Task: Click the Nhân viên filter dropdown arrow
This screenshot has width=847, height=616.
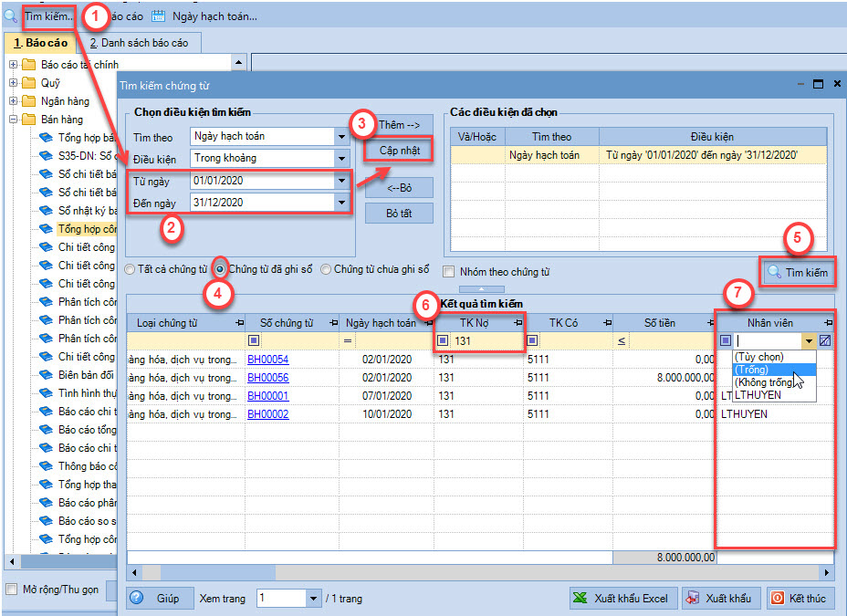Action: [809, 340]
